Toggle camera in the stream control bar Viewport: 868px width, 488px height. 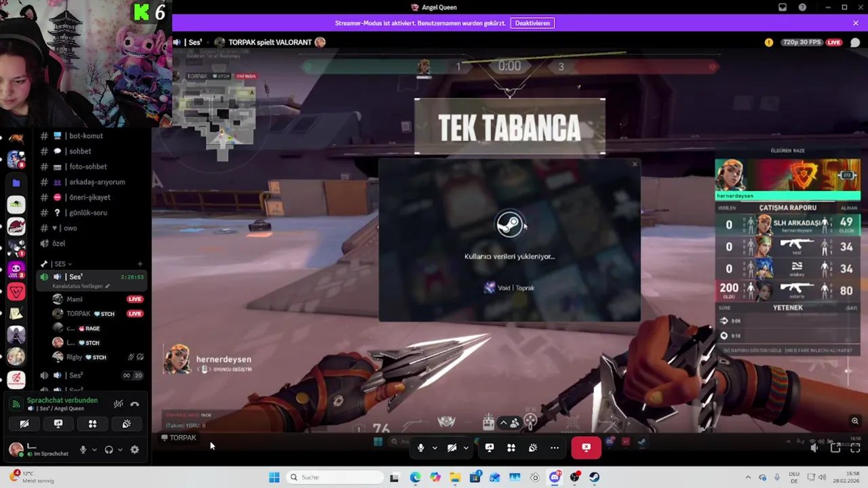coord(452,447)
